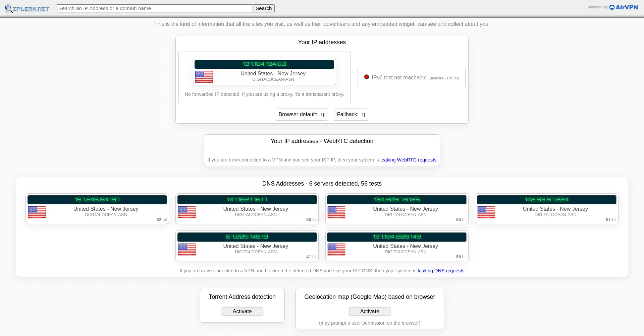Select the flag icon under 134.209.78.125

pos(336,212)
